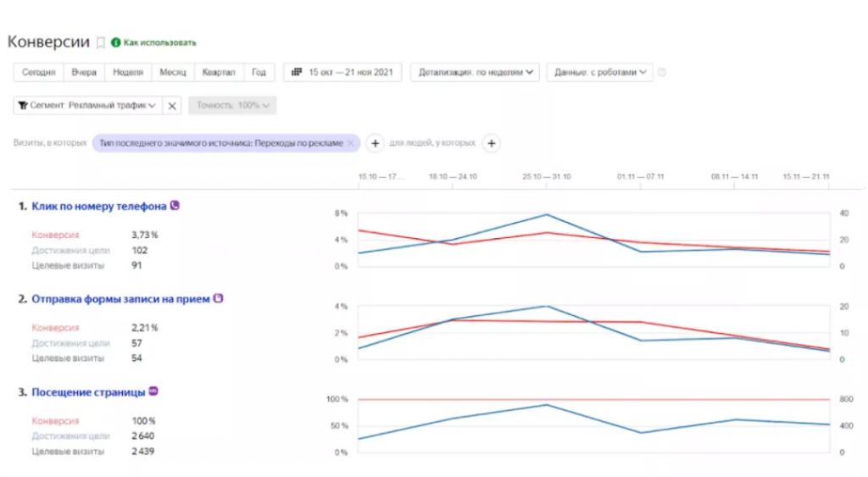The width and height of the screenshot is (868, 477).
Task: Switch to the Неделя period tab
Action: (127, 73)
